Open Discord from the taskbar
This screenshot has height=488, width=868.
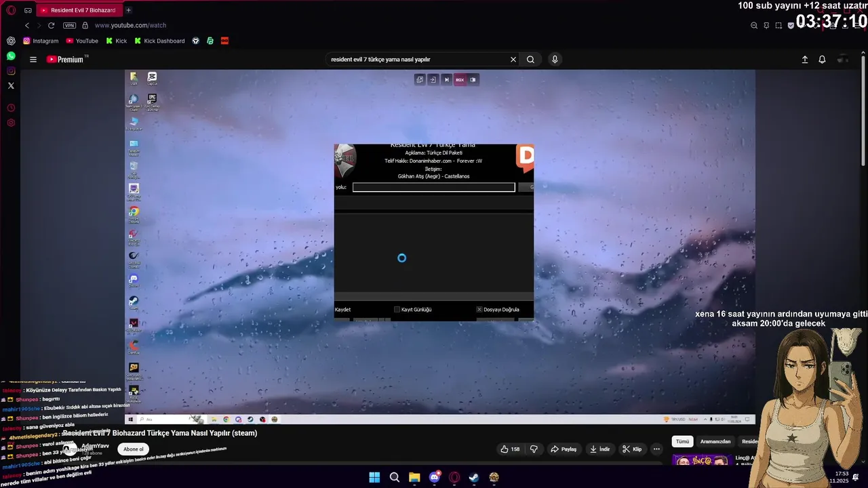pyautogui.click(x=435, y=477)
